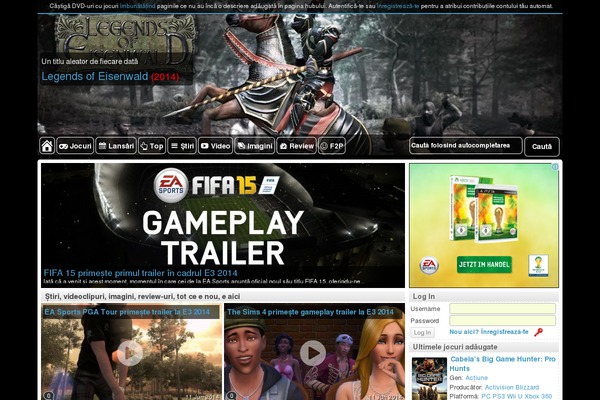Open Cabela's Big Game Hunter: Pro Hunts

click(x=502, y=364)
